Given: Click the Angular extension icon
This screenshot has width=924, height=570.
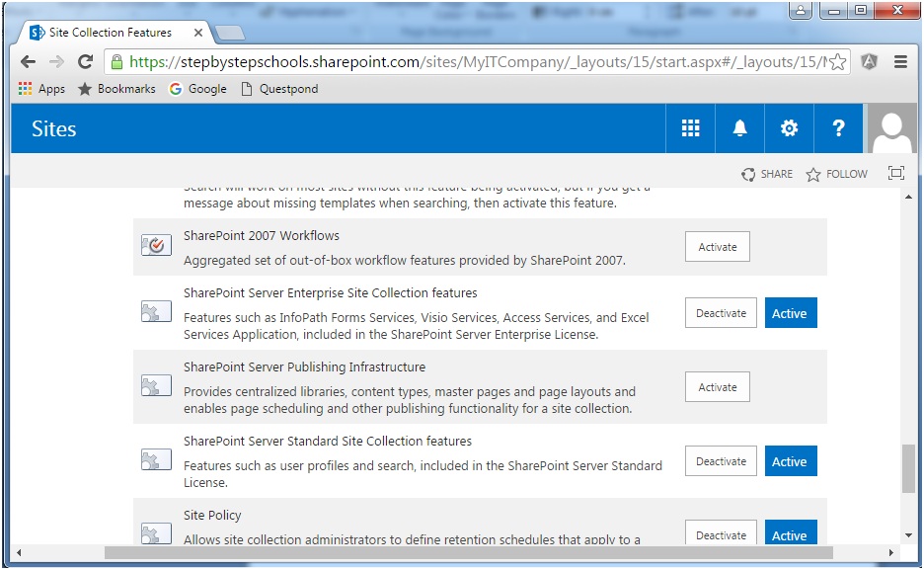Looking at the screenshot, I should tap(869, 61).
